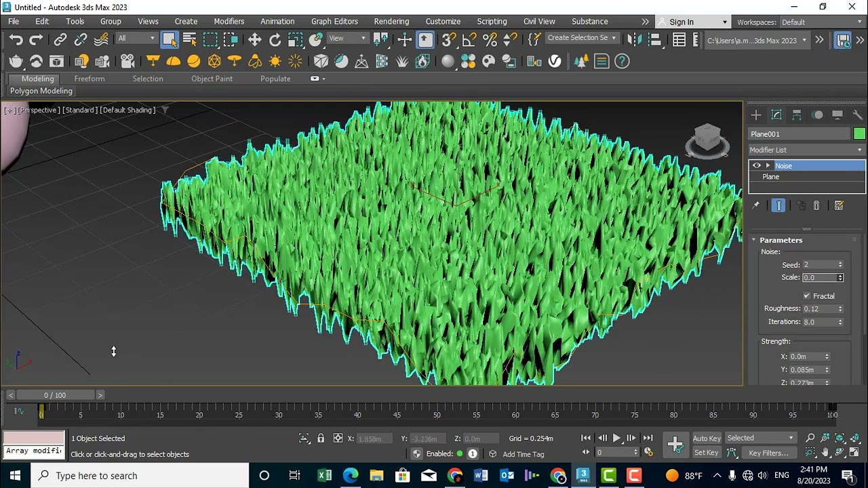Open the Rendering menu
The image size is (868, 488).
391,22
